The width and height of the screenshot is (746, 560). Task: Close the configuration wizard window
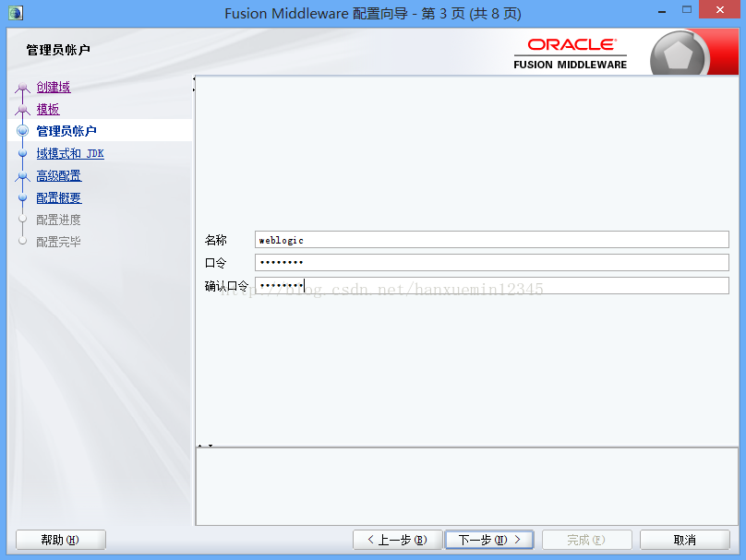(720, 9)
